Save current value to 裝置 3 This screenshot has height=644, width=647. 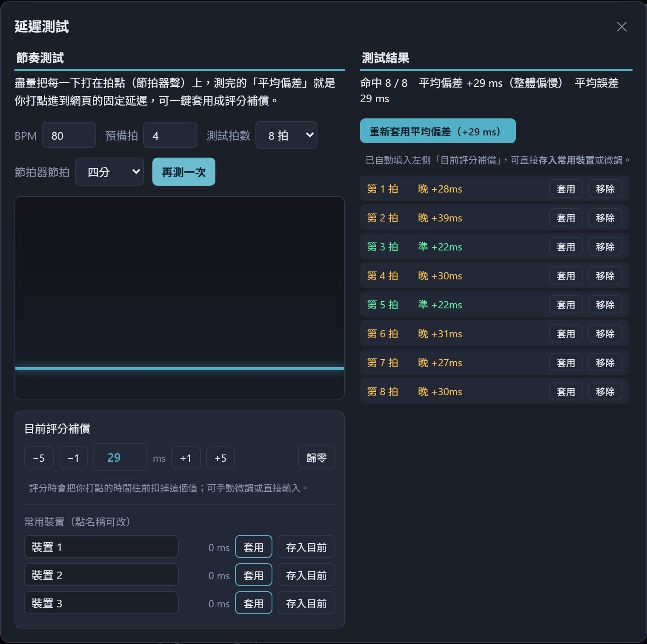coord(306,603)
